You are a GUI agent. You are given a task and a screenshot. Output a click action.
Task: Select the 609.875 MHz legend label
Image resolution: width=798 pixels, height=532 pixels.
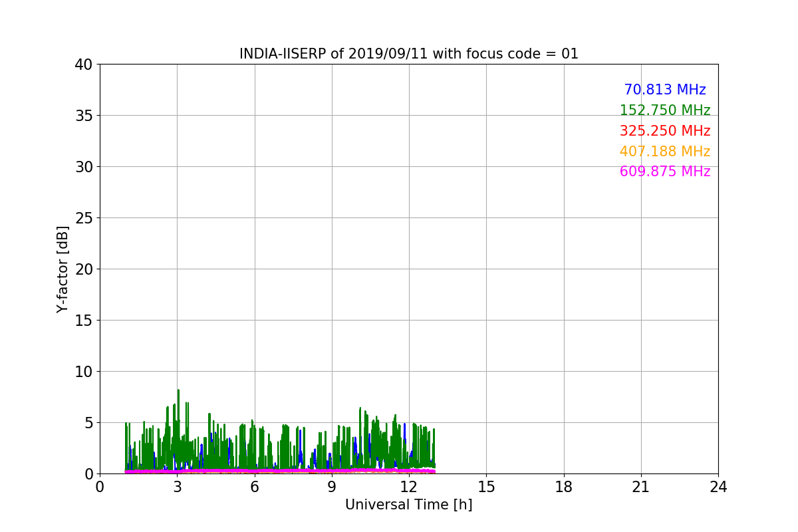click(x=665, y=172)
